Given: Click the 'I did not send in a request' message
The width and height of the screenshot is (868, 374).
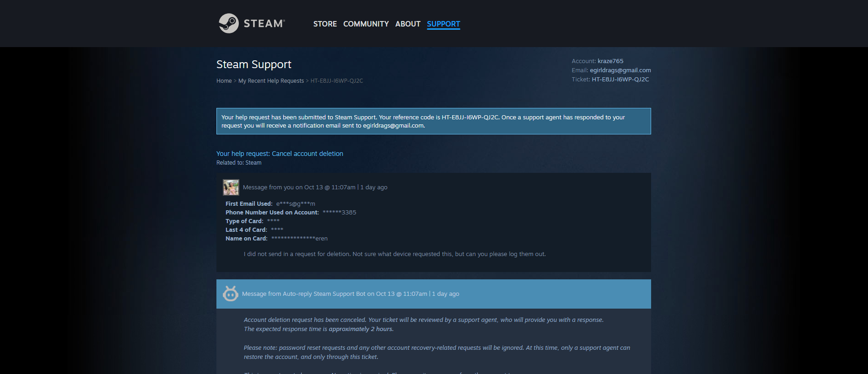Looking at the screenshot, I should (395, 254).
